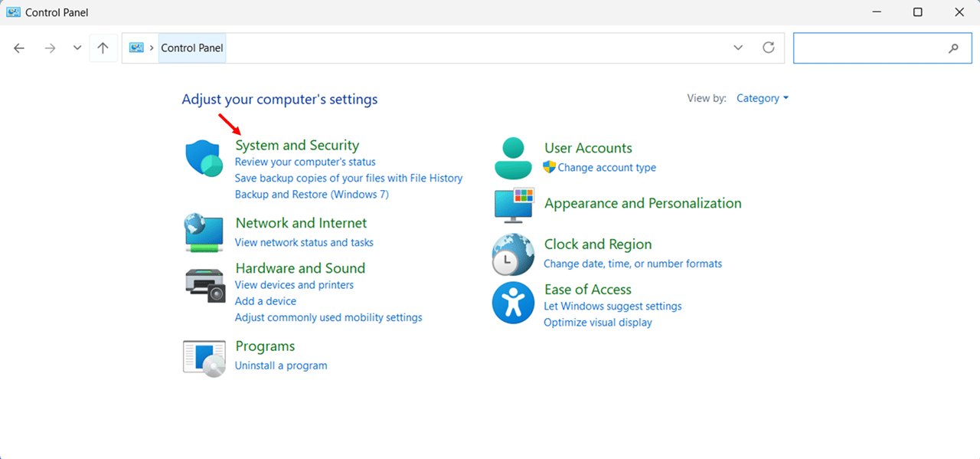Image resolution: width=980 pixels, height=459 pixels.
Task: Expand recent locations chevron near navigation arrows
Action: coord(77,48)
